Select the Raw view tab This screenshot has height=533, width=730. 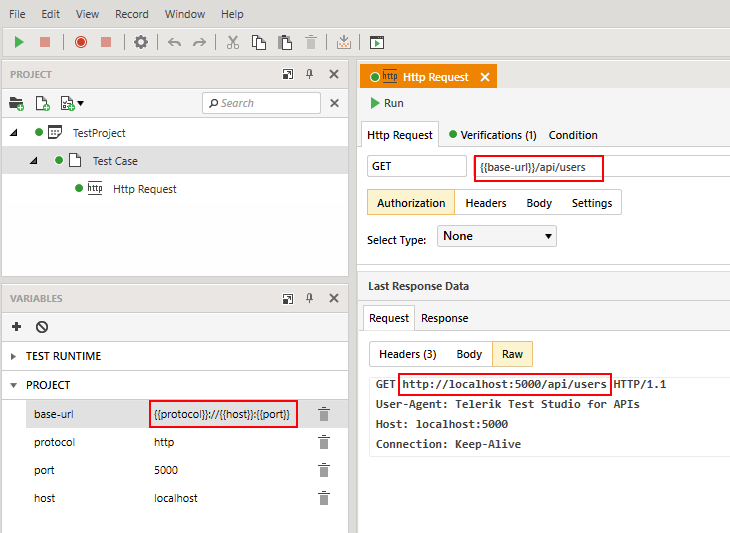tap(512, 354)
